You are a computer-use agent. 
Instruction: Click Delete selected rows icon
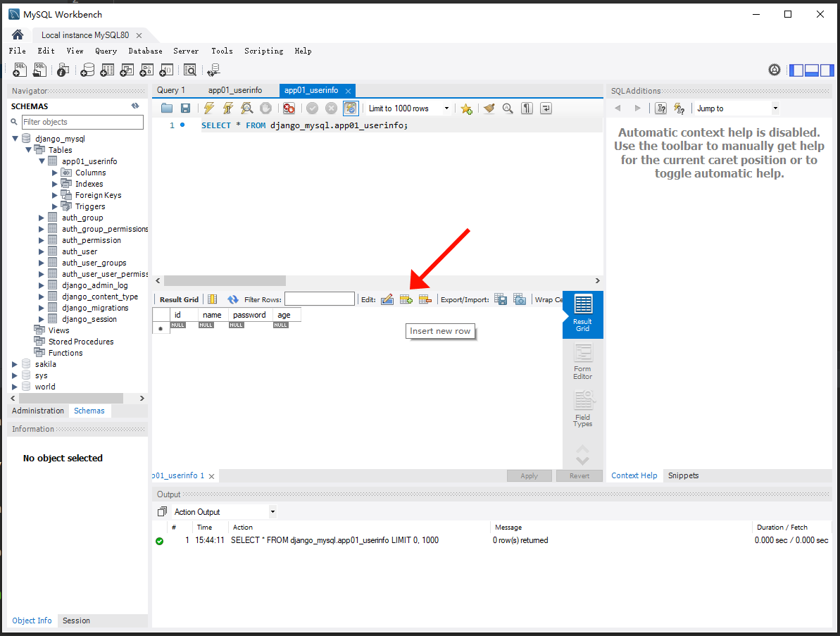(x=425, y=299)
